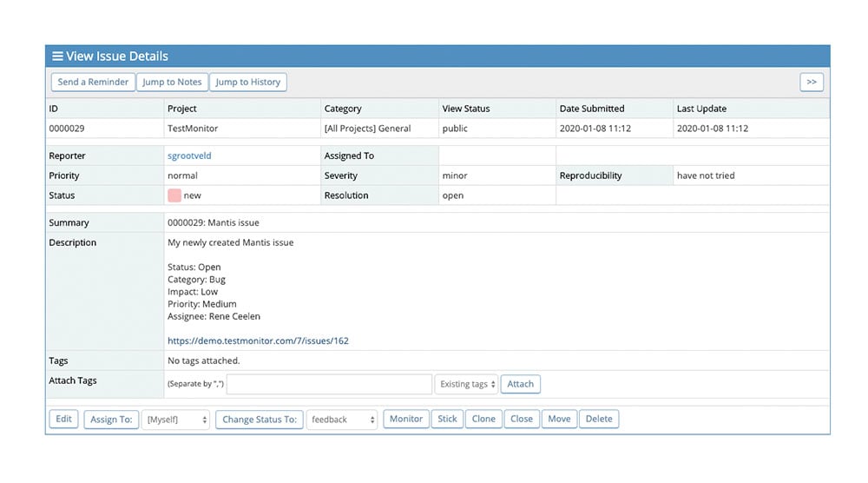Delete the issue
Viewport: 868px width, 483px height.
coord(599,419)
